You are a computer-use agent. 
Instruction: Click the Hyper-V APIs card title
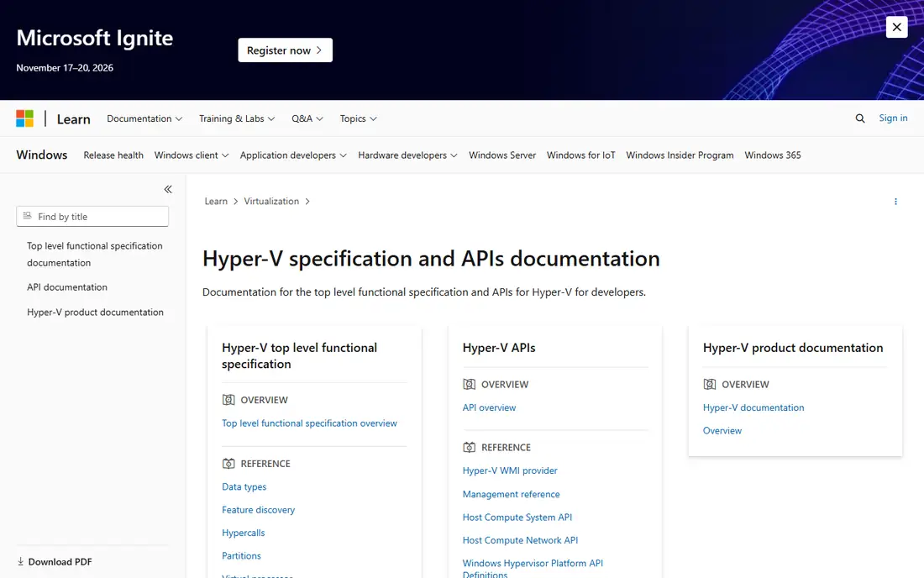[x=499, y=348]
